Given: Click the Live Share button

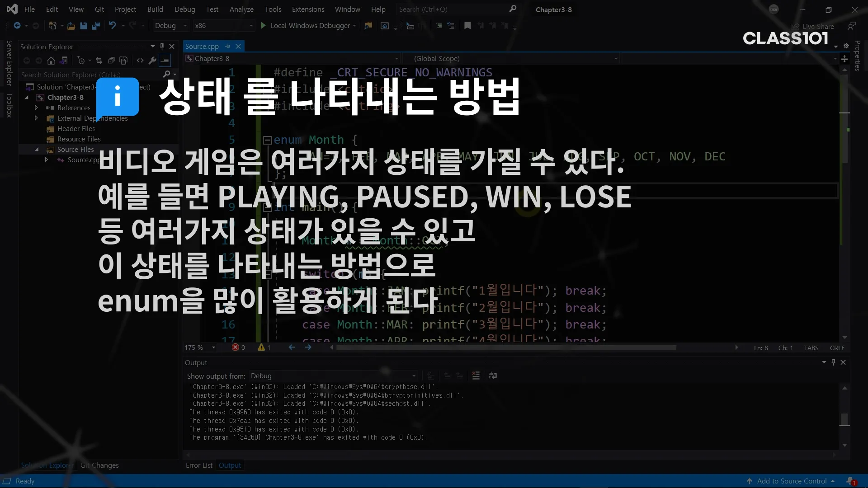Looking at the screenshot, I should [x=813, y=27].
